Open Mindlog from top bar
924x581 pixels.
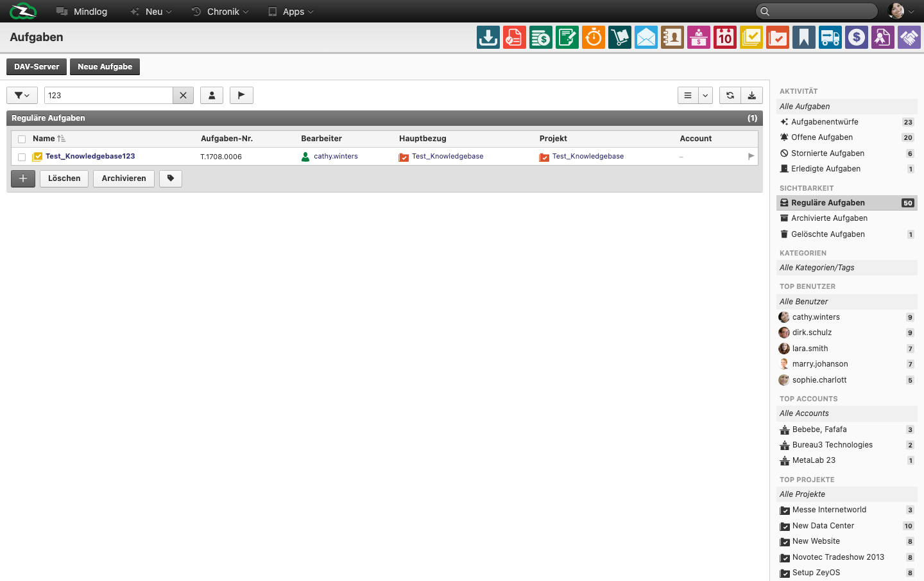[81, 12]
